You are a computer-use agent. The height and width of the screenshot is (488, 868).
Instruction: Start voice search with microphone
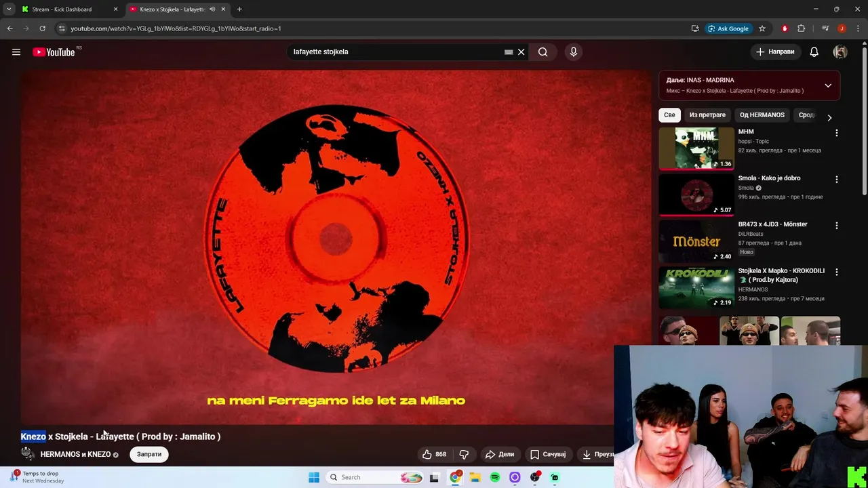(574, 52)
